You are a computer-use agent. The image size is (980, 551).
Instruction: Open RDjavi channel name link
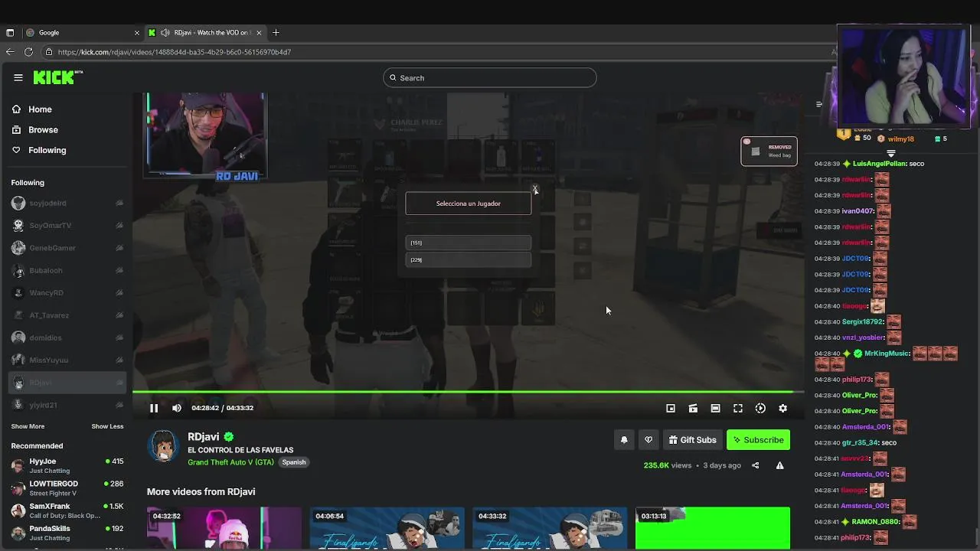point(203,437)
